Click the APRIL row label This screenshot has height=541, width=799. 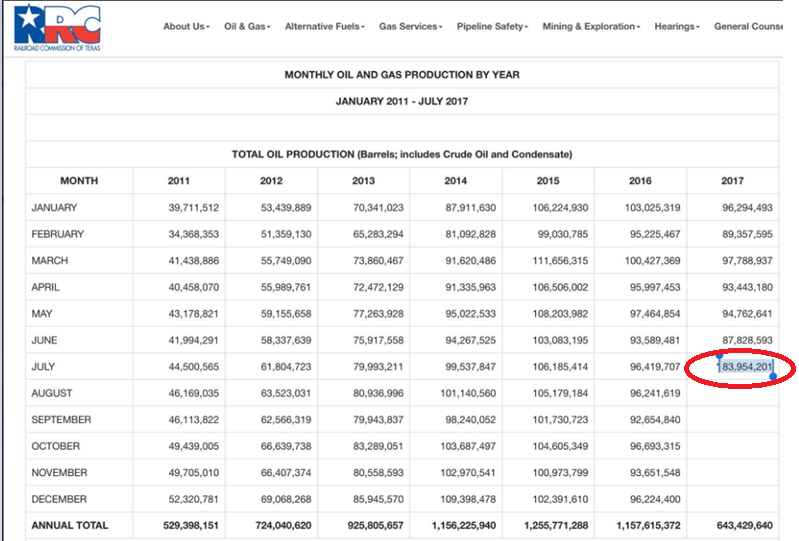(x=45, y=287)
